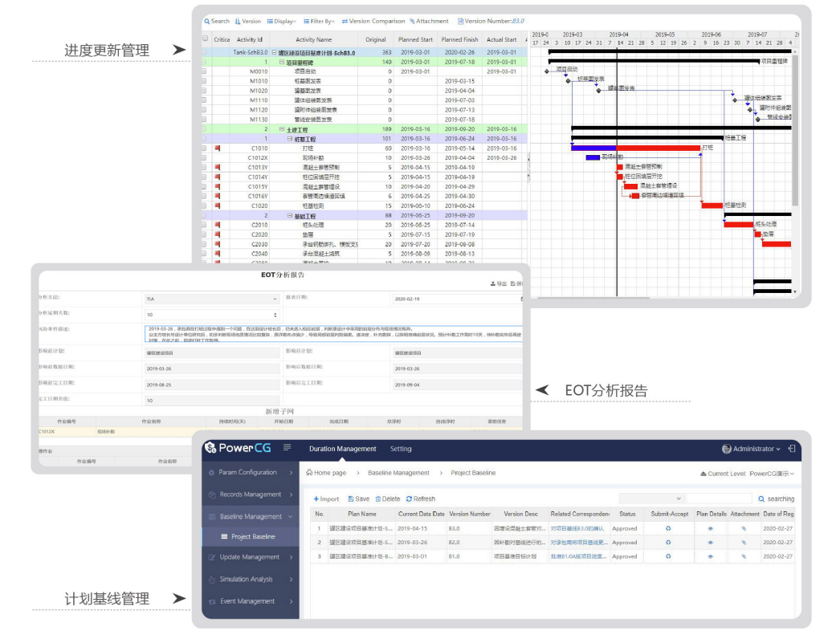This screenshot has width=840, height=639.
Task: Check the row checkbox for activity M1020
Action: 204,91
